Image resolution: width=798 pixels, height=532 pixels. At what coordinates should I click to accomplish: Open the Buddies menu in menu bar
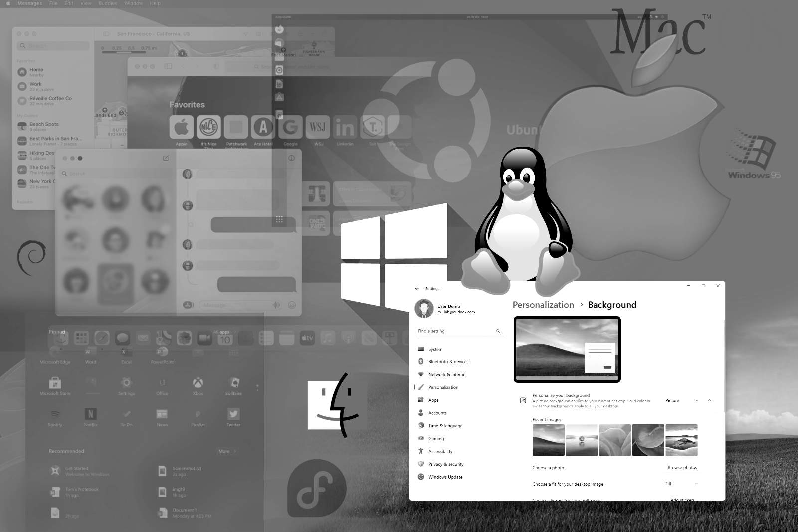coord(108,3)
